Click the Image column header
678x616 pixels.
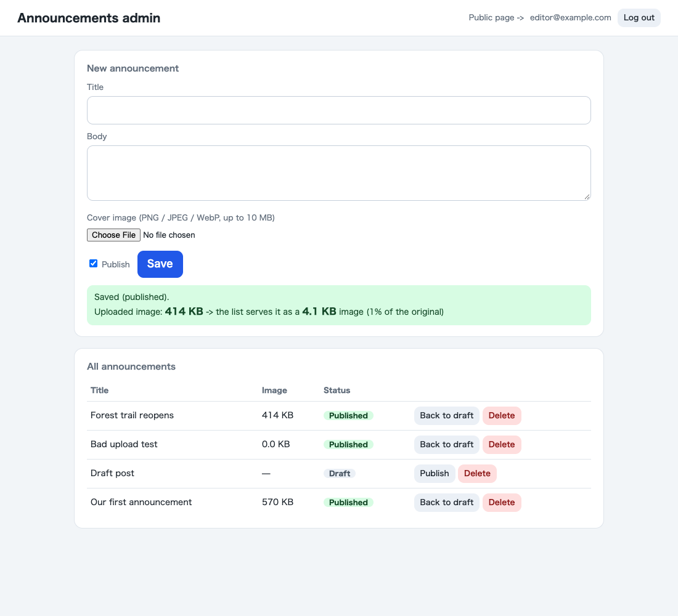point(274,391)
